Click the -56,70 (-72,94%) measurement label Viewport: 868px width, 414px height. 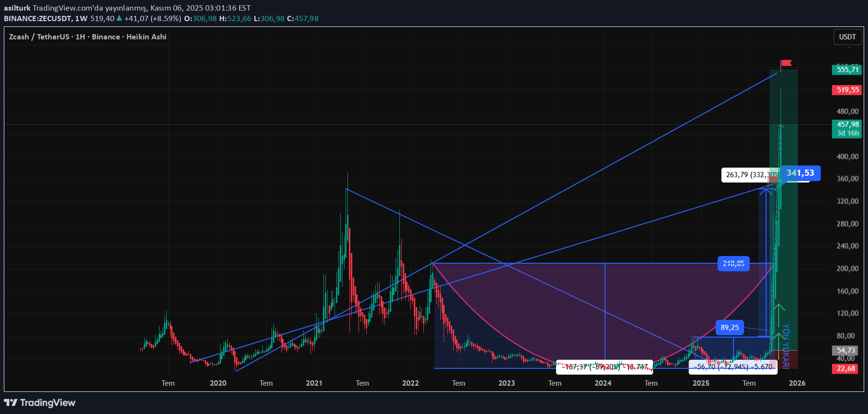point(732,367)
